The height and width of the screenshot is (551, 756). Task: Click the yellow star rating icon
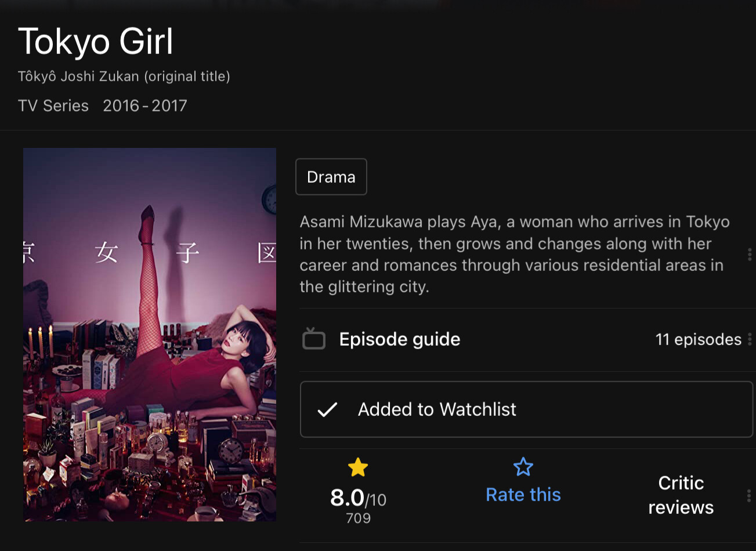[358, 467]
